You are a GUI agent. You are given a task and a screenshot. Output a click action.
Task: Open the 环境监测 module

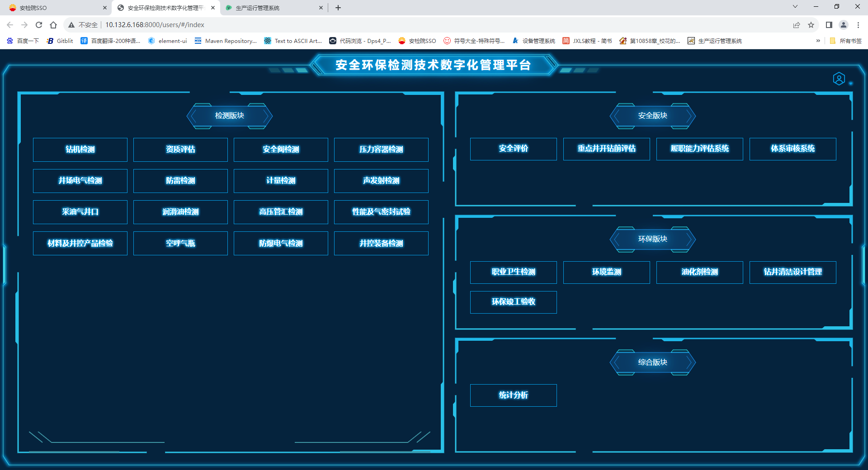pyautogui.click(x=606, y=272)
